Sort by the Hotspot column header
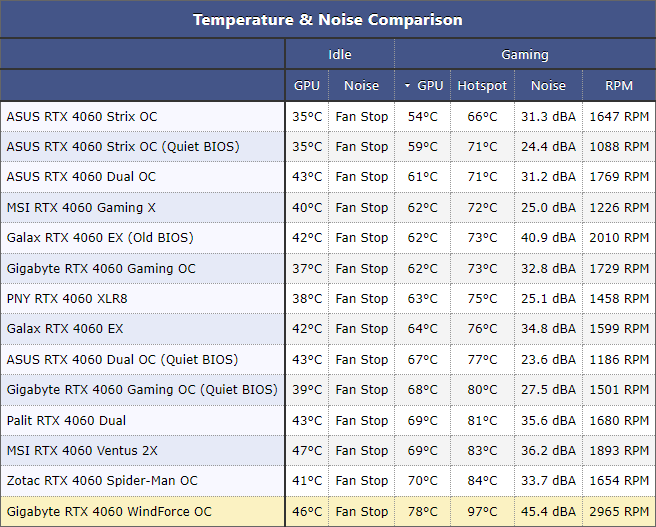The height and width of the screenshot is (527, 656). point(482,86)
